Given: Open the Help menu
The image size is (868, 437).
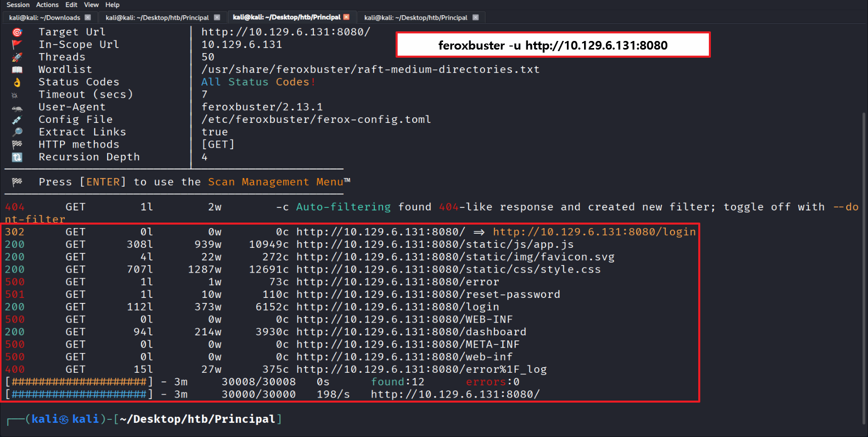Looking at the screenshot, I should coord(112,5).
